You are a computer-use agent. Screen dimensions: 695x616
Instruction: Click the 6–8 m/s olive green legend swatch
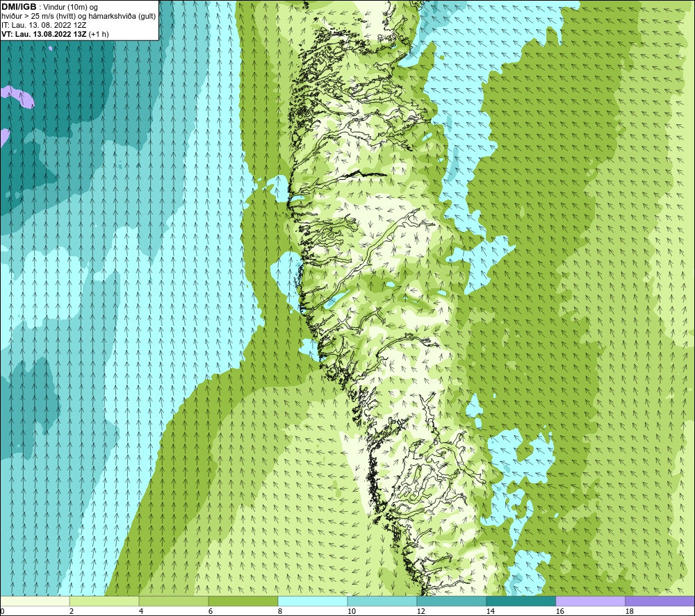(243, 601)
